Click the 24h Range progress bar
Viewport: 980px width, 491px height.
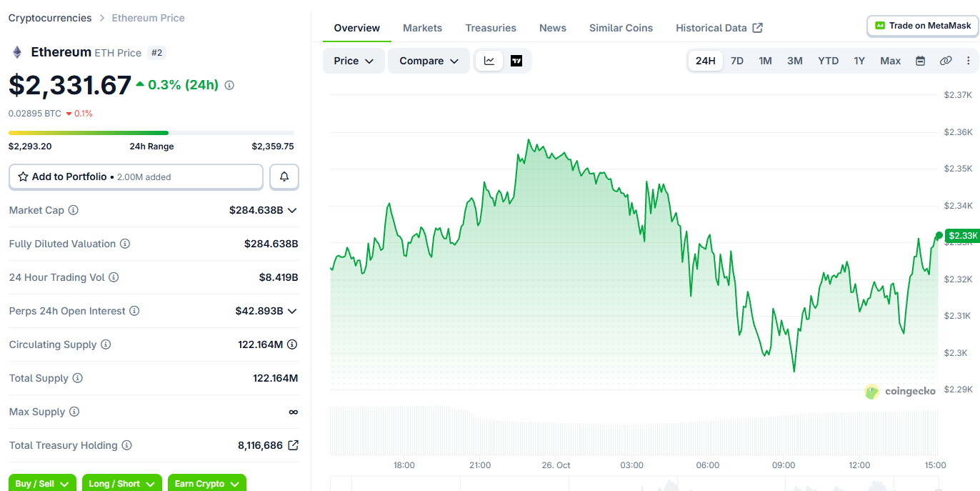(x=151, y=133)
